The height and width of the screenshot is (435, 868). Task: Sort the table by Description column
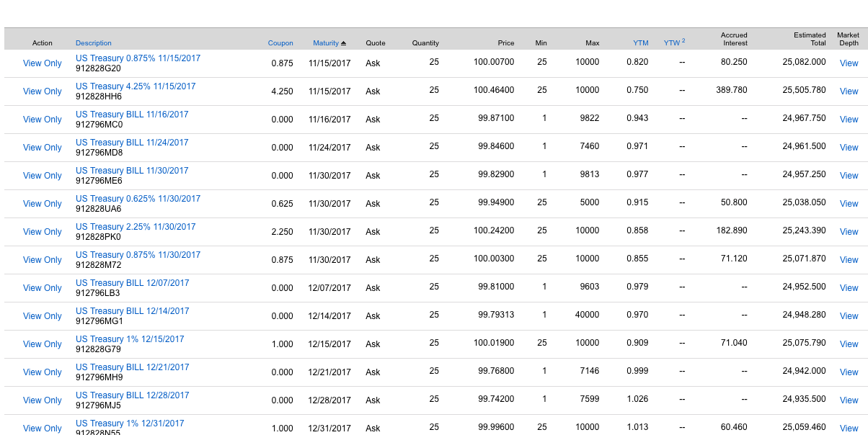click(x=94, y=43)
